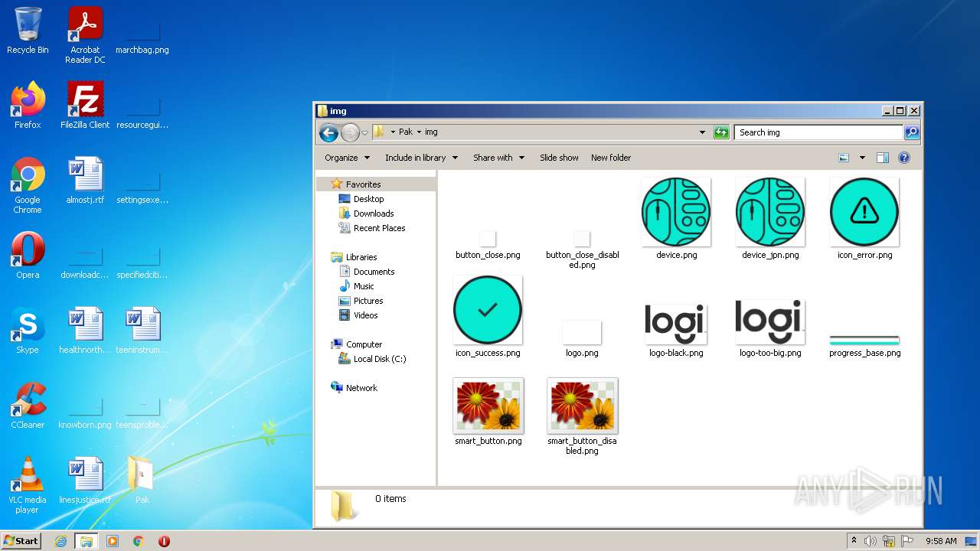
Task: Launch FileZilla Client shortcut
Action: (x=85, y=106)
